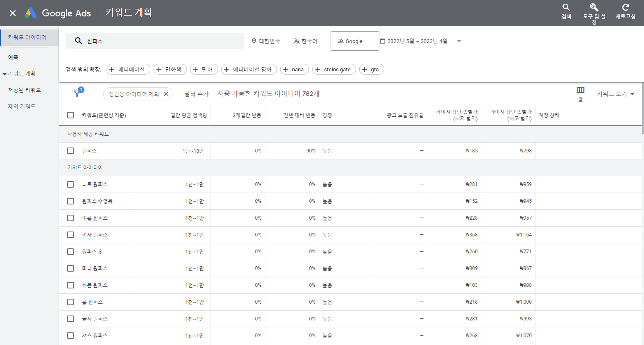Click the 계정 상태 column header
The image size is (644, 345).
(549, 115)
